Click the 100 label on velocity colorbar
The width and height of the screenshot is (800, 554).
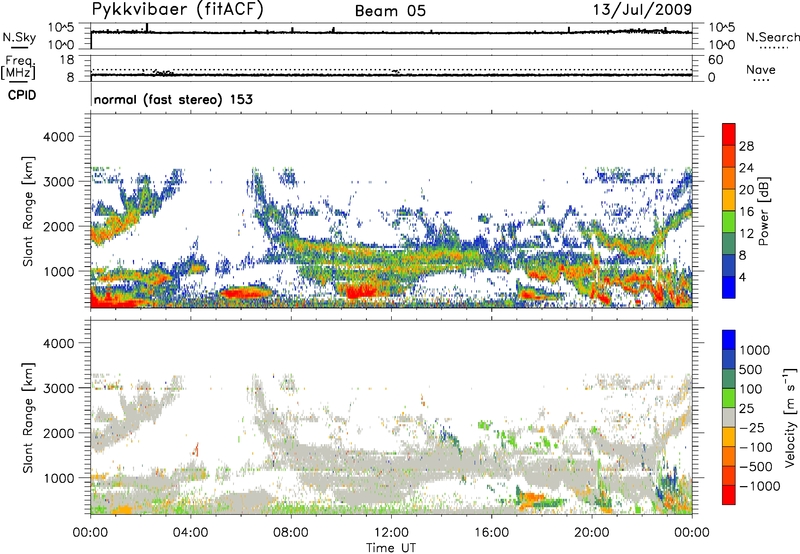(751, 389)
